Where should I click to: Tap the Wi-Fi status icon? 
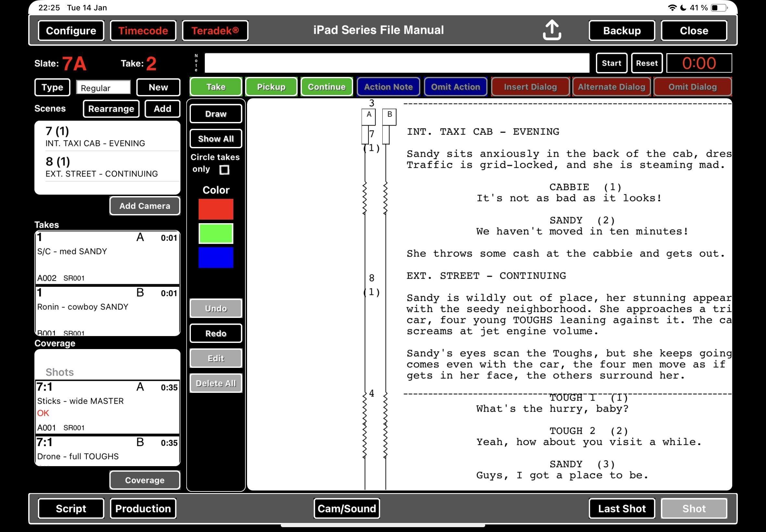(x=672, y=8)
